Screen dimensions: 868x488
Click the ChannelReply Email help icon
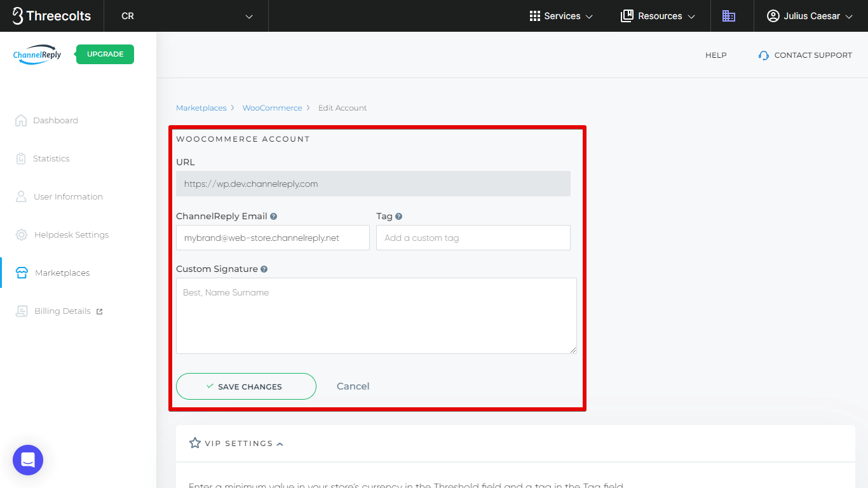pos(273,216)
